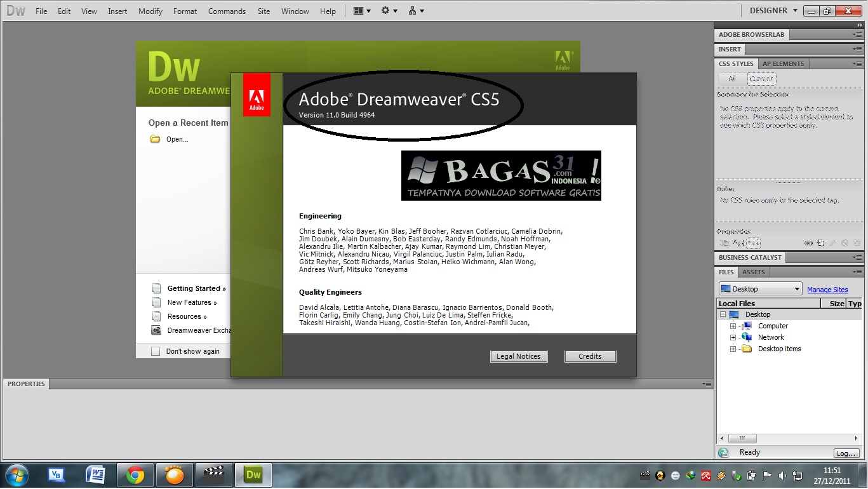Open the Adobe BrowserLab panel options menu

pos(857,35)
